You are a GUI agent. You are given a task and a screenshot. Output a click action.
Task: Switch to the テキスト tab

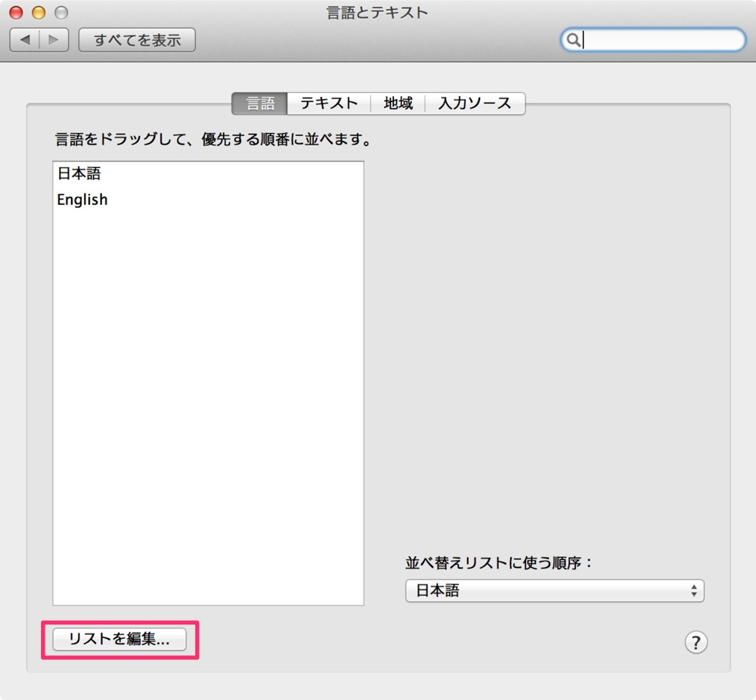point(329,103)
